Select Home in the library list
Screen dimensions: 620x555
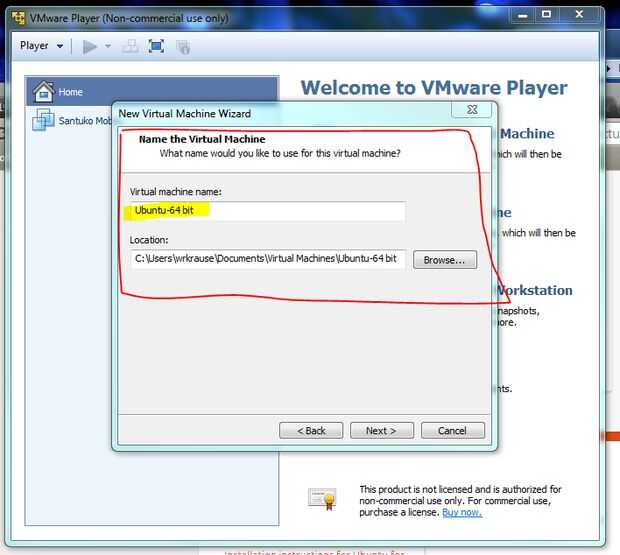pyautogui.click(x=152, y=91)
